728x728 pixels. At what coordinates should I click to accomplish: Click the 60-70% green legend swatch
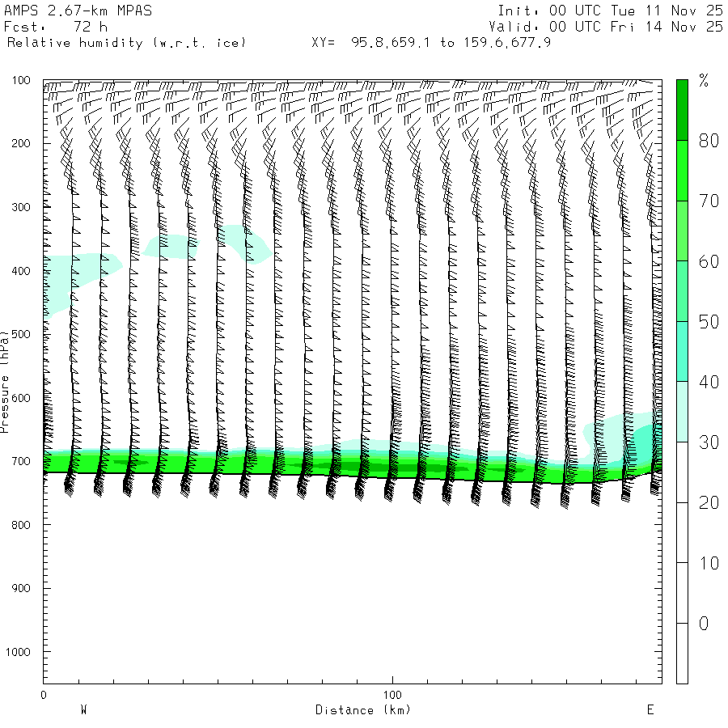pyautogui.click(x=682, y=231)
